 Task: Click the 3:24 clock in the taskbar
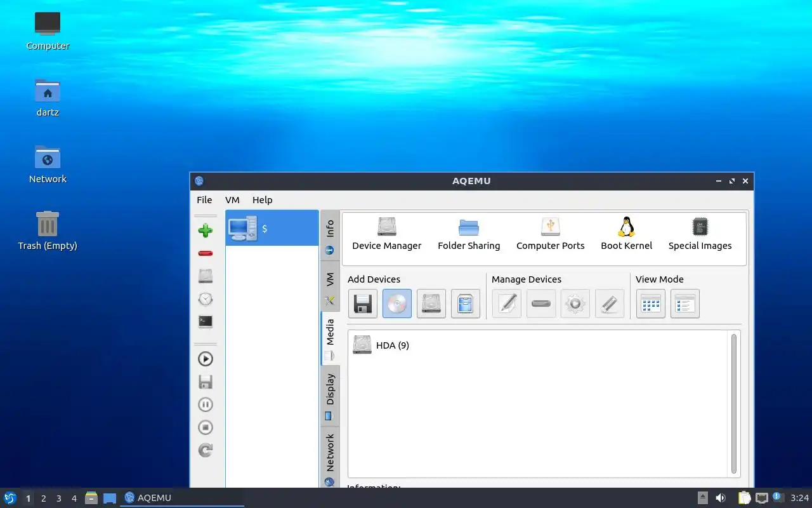pyautogui.click(x=800, y=498)
